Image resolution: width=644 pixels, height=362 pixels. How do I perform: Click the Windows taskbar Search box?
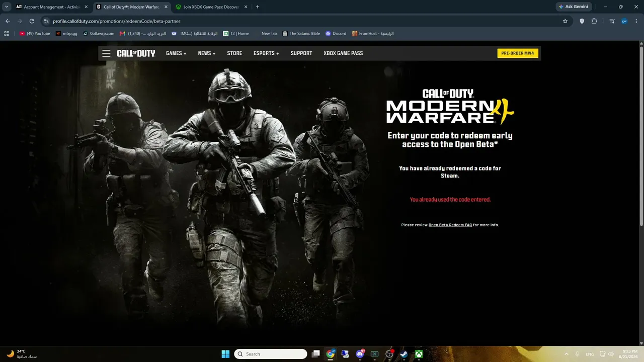click(x=271, y=354)
